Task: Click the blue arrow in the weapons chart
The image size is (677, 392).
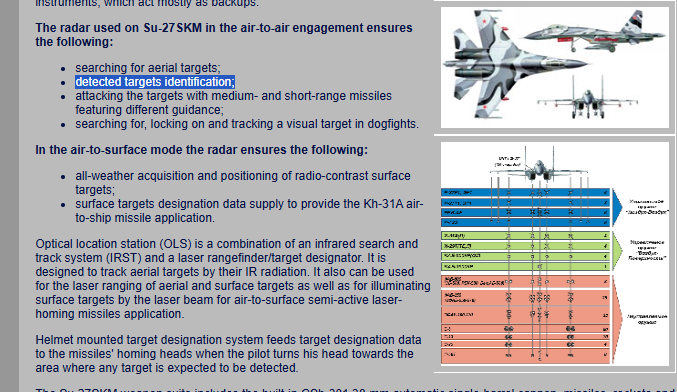Action: click(618, 207)
